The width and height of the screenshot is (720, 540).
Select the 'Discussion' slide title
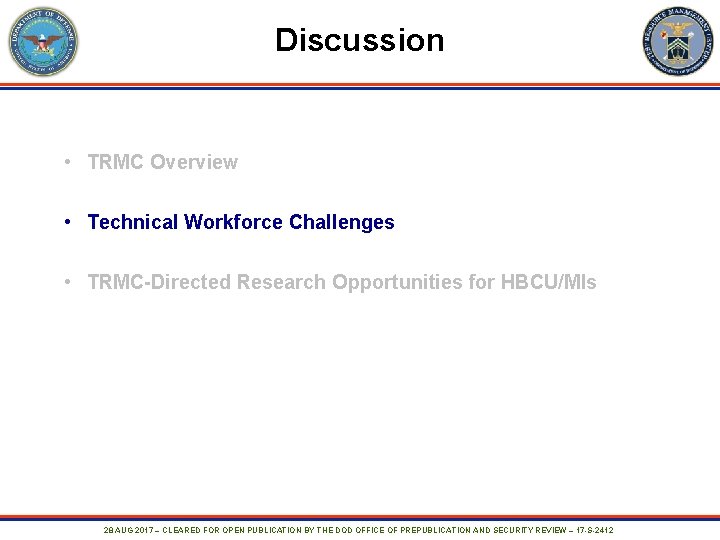tap(360, 40)
